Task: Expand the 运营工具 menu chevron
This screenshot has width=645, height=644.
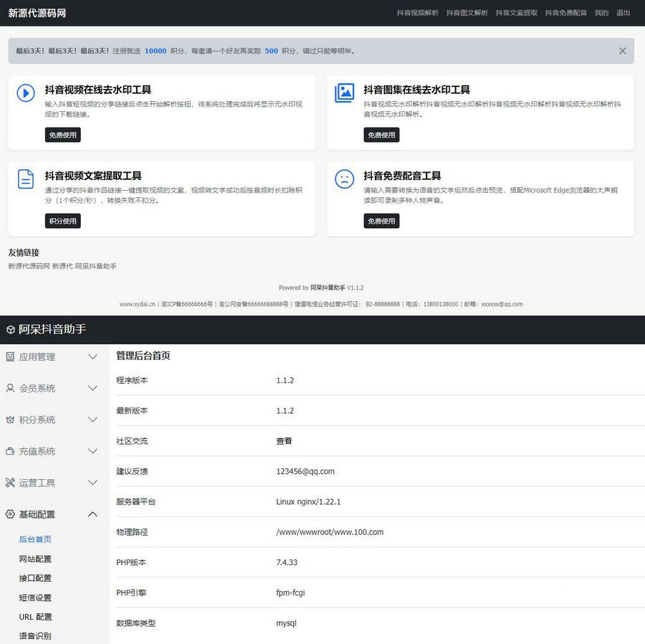Action: [x=93, y=483]
